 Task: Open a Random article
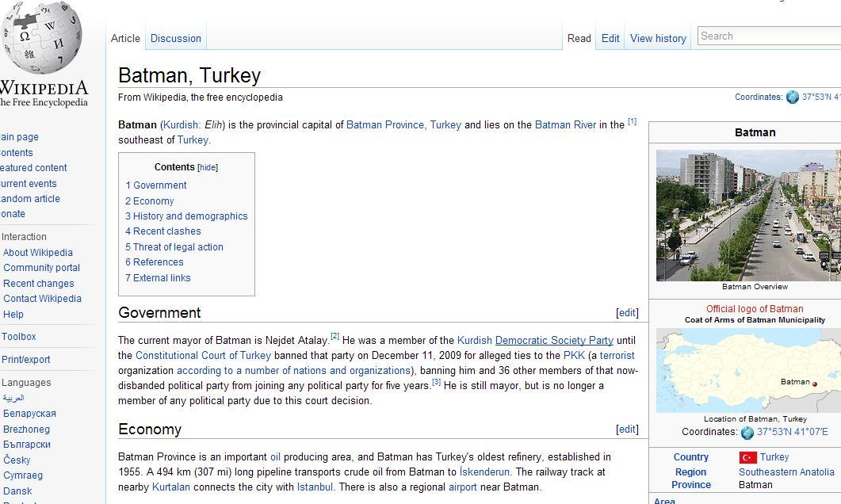(30, 199)
